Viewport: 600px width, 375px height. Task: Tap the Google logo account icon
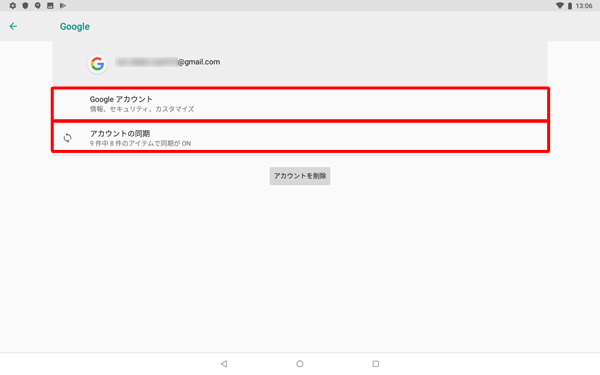97,64
